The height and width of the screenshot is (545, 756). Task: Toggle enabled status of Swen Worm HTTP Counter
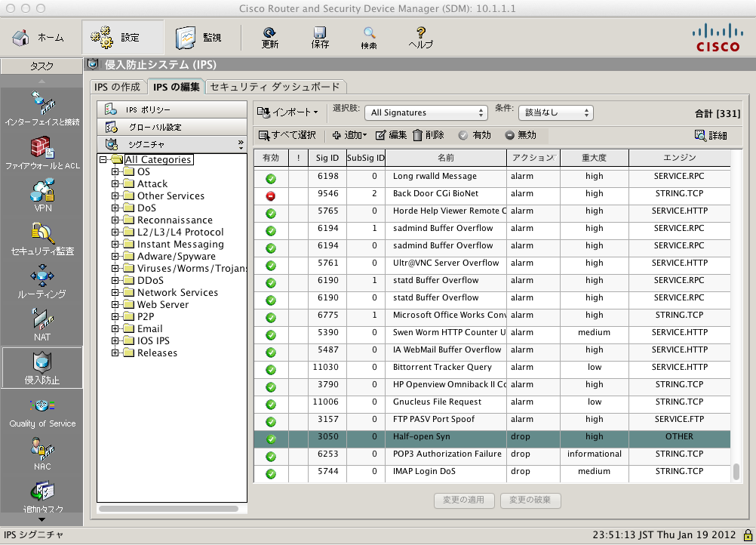[x=271, y=335]
